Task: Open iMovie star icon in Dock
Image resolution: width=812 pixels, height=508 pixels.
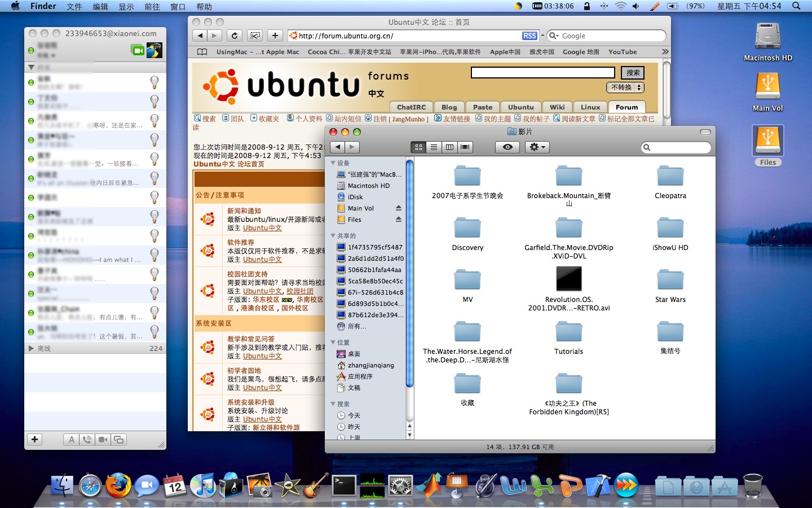Action: click(288, 485)
